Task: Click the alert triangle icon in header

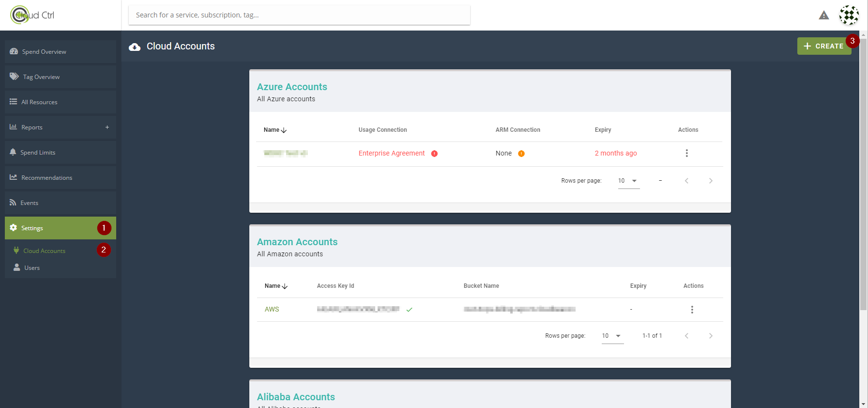Action: tap(823, 16)
